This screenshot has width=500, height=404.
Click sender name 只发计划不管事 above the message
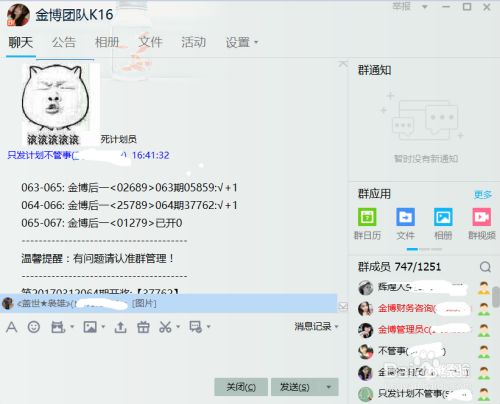[39, 155]
